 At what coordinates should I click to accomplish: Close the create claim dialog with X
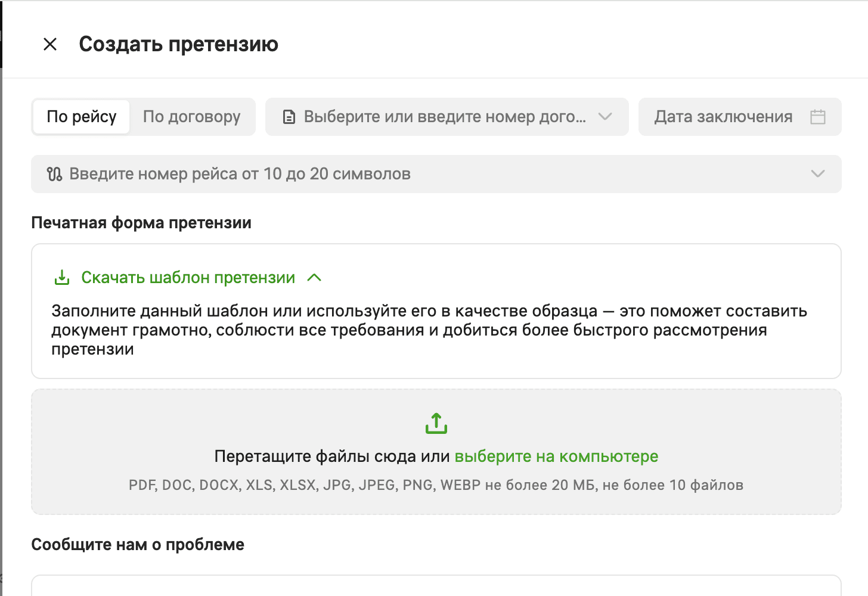point(50,44)
